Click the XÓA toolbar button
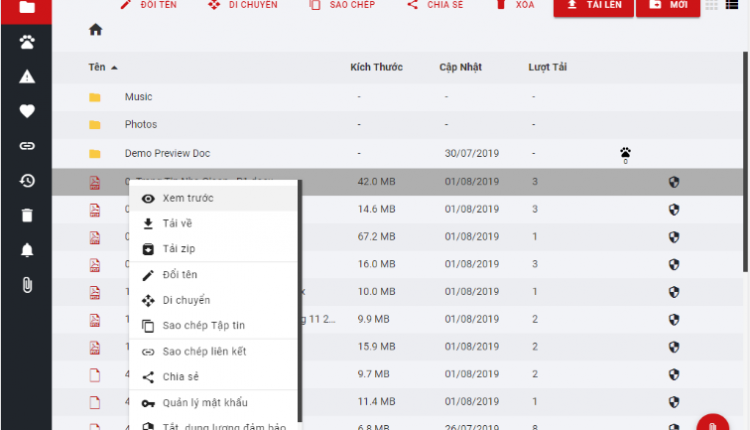The width and height of the screenshot is (750, 430). coord(515,5)
